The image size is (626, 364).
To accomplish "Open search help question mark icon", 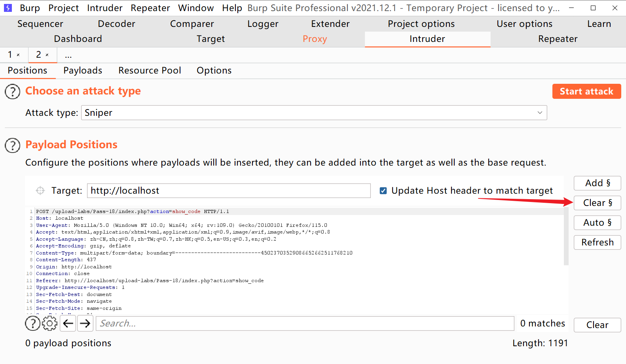I will coord(32,323).
